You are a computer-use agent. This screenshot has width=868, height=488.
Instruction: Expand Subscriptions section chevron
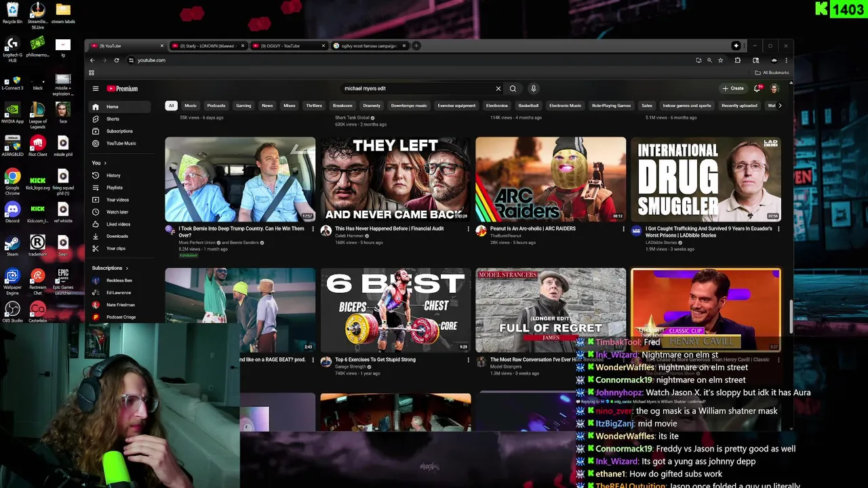point(126,268)
